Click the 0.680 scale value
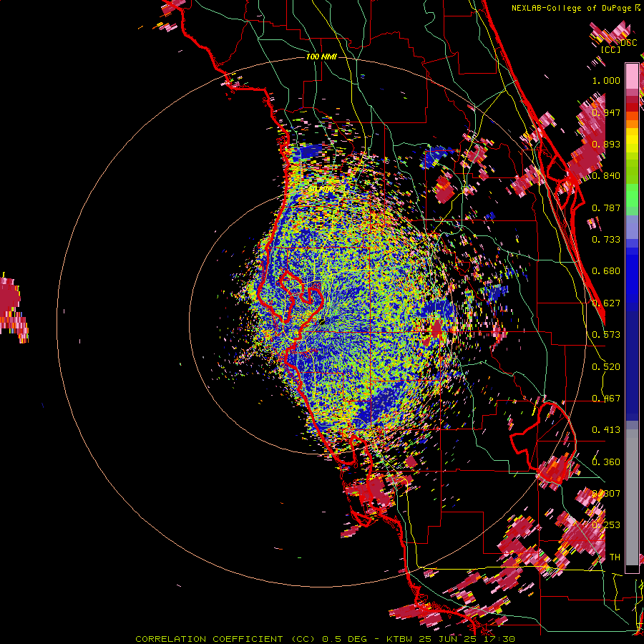 (606, 271)
